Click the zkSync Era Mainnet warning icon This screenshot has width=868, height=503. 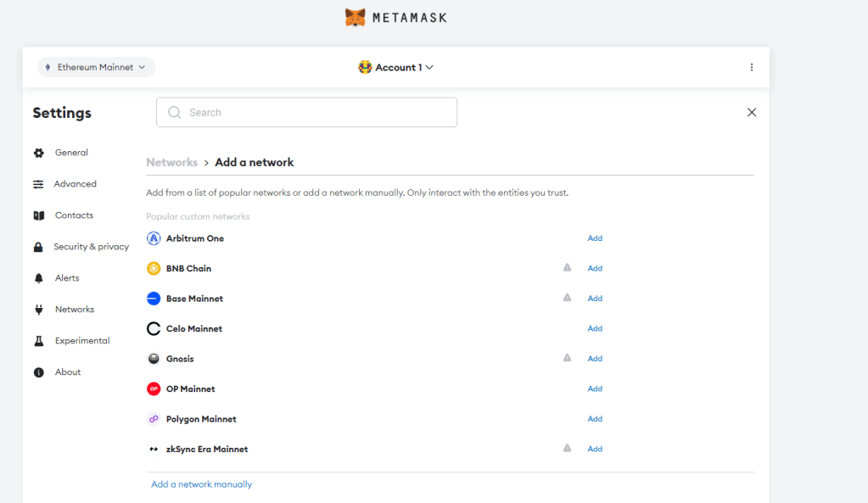568,448
